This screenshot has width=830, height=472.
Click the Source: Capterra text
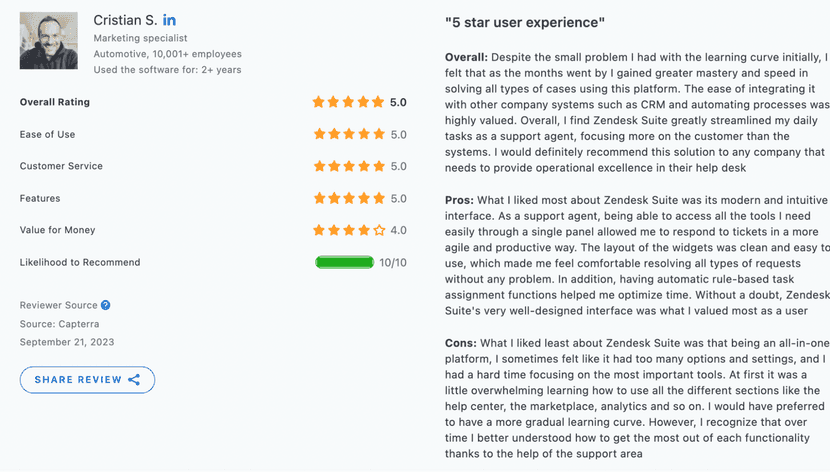(x=60, y=323)
